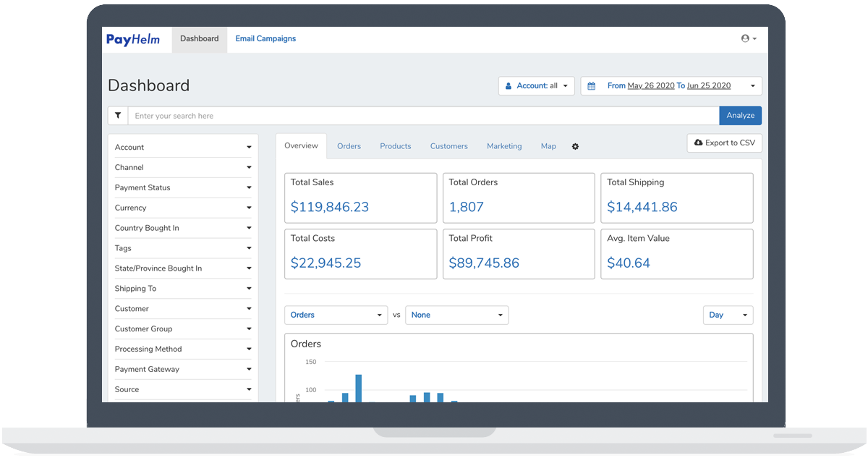Open the Dashboard nav tab
Screen dimensions: 868x458
199,39
